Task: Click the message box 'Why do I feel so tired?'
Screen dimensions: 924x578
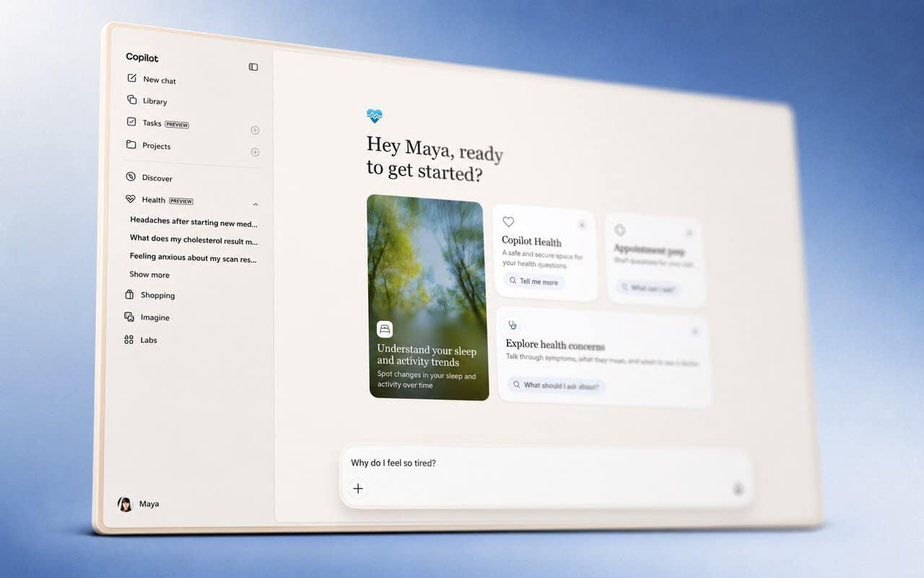Action: point(546,477)
